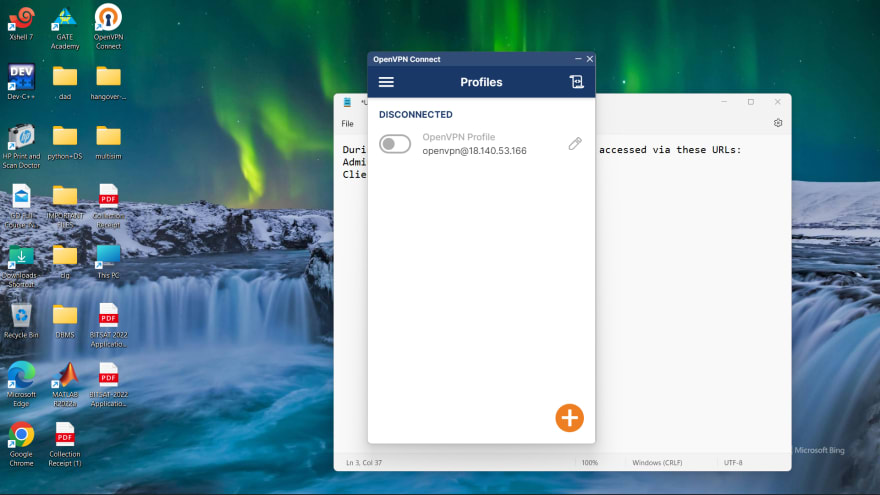Click UTF-8 encoding in Notepad status bar
Screen dimensions: 880x495
[x=733, y=463]
